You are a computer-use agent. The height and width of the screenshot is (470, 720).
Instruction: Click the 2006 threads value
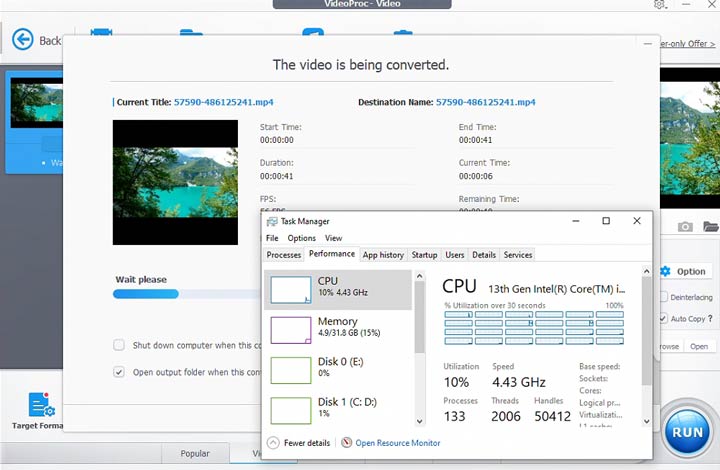pos(506,416)
